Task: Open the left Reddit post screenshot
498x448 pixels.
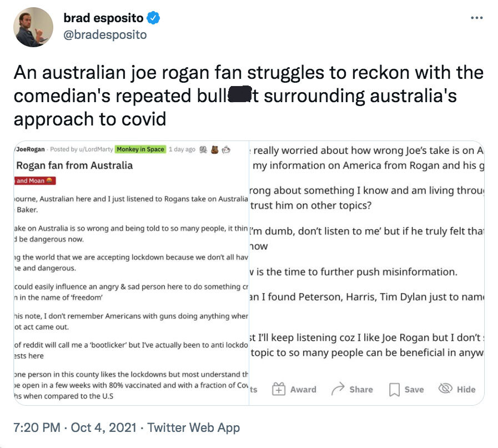Action: pos(130,272)
